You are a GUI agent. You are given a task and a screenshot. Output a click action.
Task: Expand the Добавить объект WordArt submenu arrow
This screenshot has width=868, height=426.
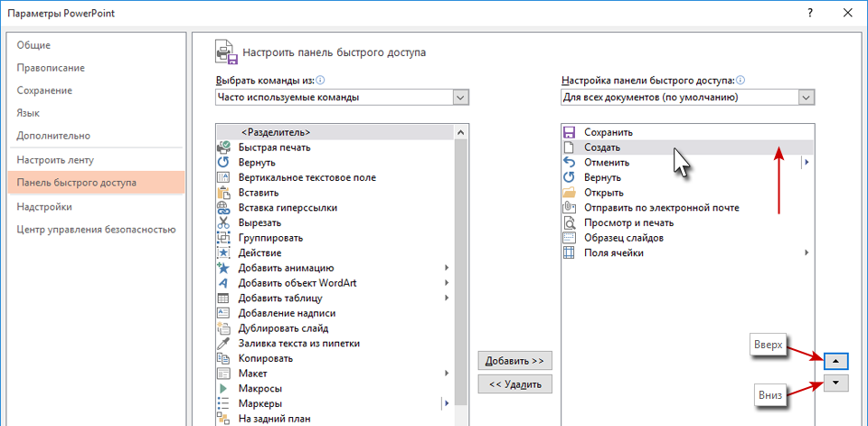(447, 283)
